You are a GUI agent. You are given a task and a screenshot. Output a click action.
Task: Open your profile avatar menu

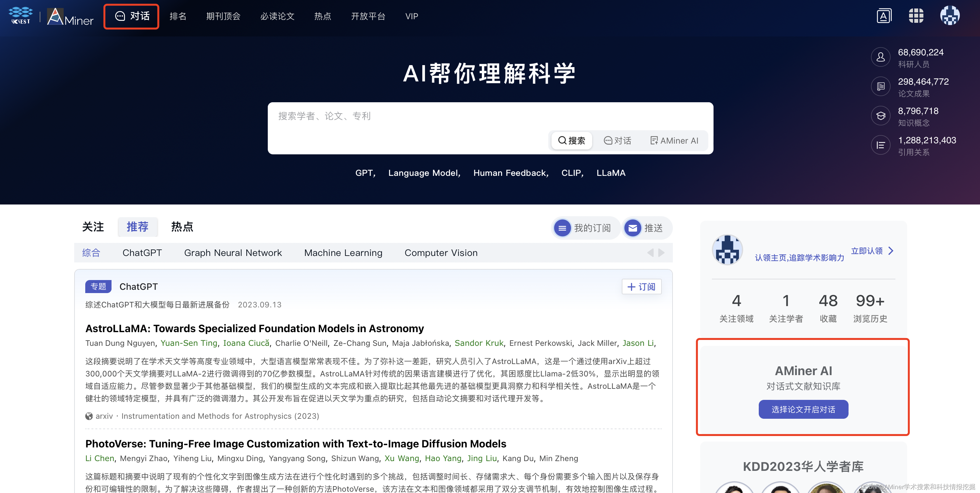pyautogui.click(x=950, y=15)
